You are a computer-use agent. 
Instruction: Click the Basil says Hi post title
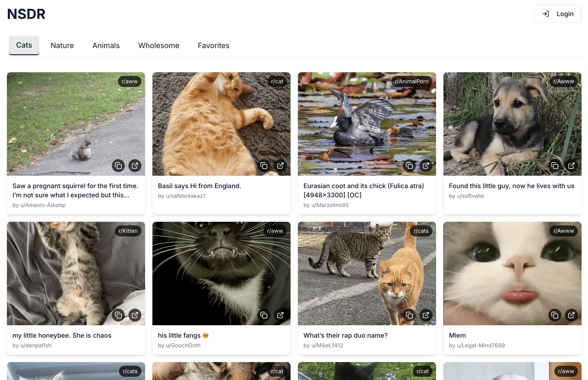coord(199,186)
